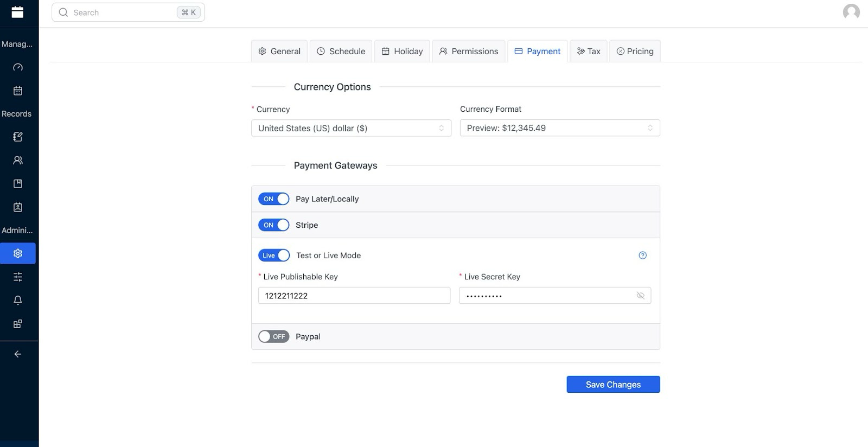Viewport: 868px width, 447px height.
Task: Open the ID badge icon in the sidebar
Action: [x=18, y=207]
